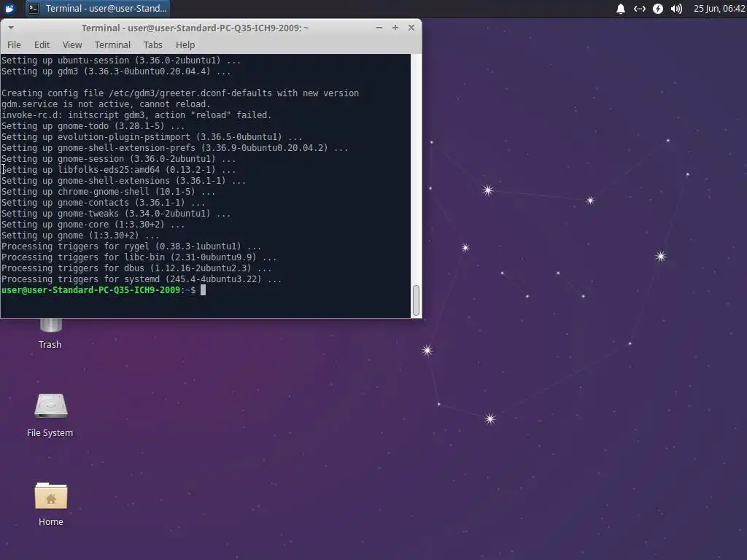Open the Terminal menu
The width and height of the screenshot is (747, 560).
112,44
